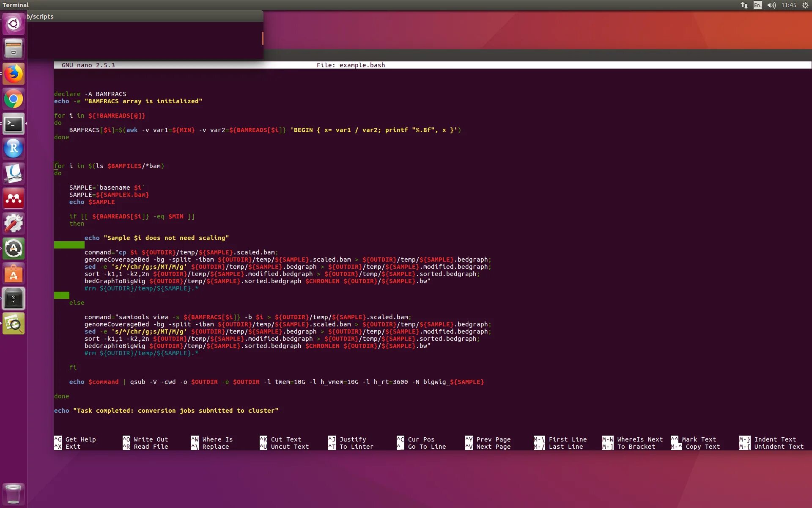Click the background terminal's orange scrollbar

(262, 38)
